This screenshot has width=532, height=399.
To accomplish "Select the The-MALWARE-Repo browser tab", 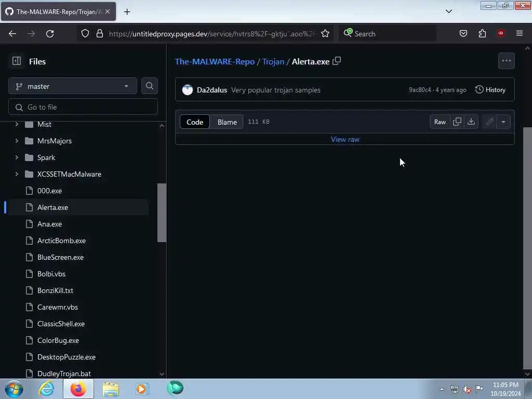I will [x=58, y=11].
